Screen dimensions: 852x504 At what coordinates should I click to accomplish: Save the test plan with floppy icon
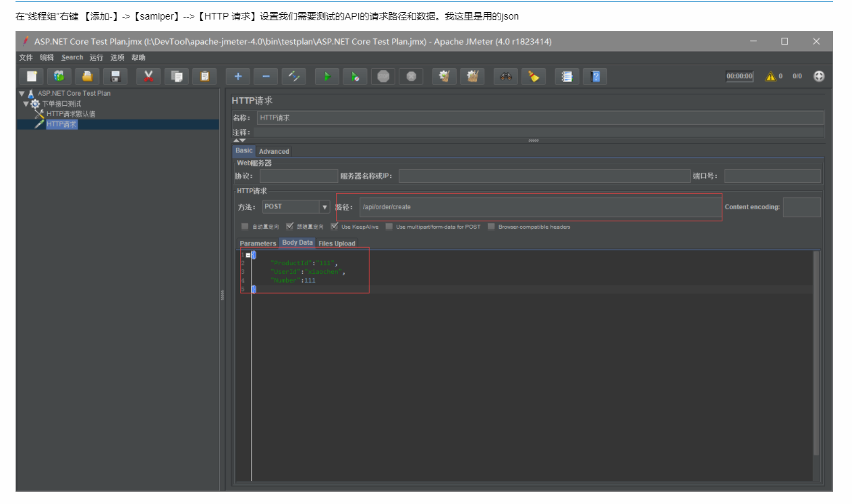(115, 76)
